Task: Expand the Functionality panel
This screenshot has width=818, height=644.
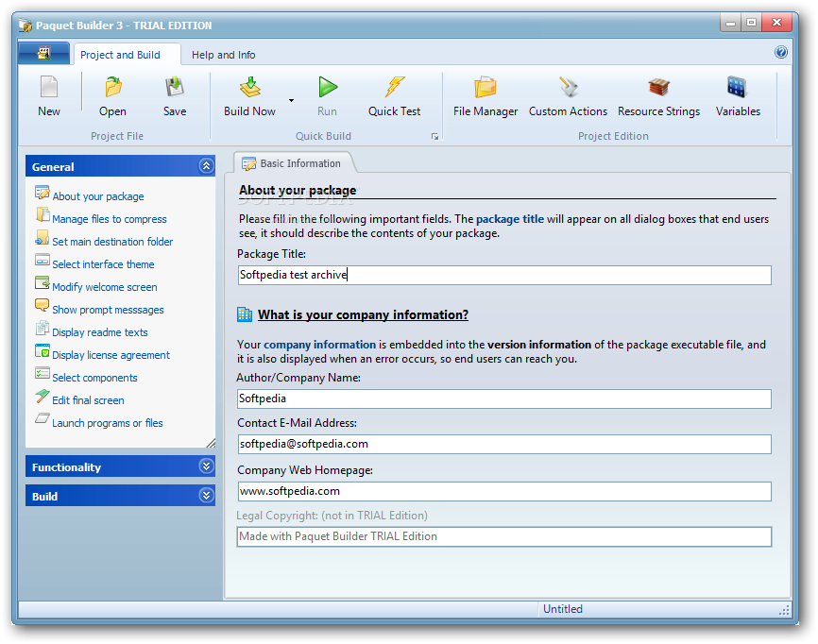Action: click(x=121, y=466)
